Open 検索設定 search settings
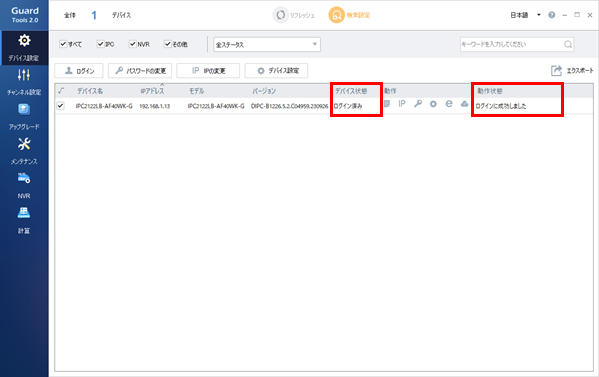The height and width of the screenshot is (377, 599). point(350,15)
